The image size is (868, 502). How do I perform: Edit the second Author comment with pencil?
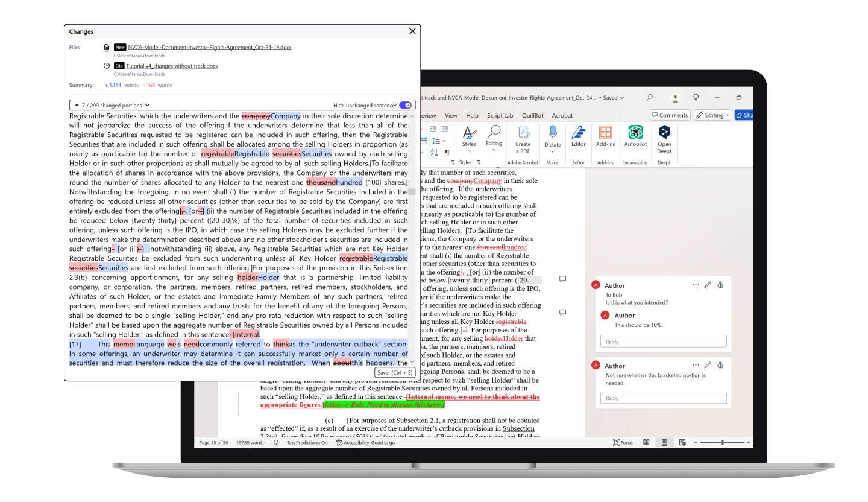click(x=708, y=365)
